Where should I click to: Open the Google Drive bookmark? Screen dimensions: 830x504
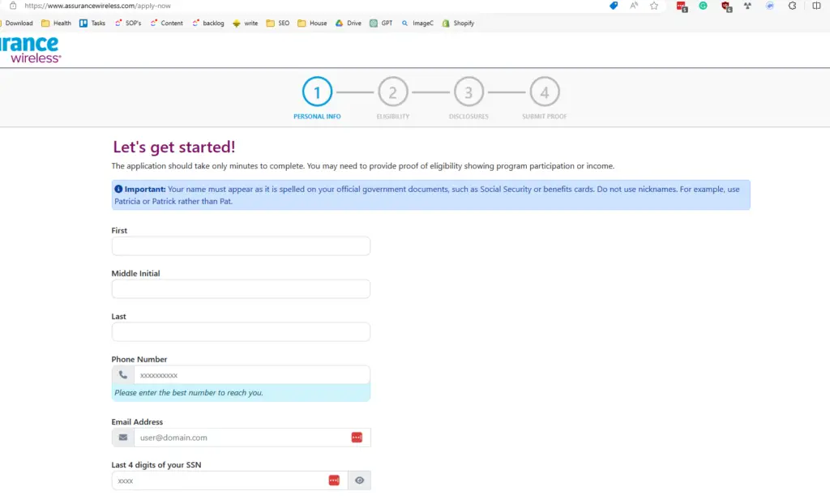point(349,23)
